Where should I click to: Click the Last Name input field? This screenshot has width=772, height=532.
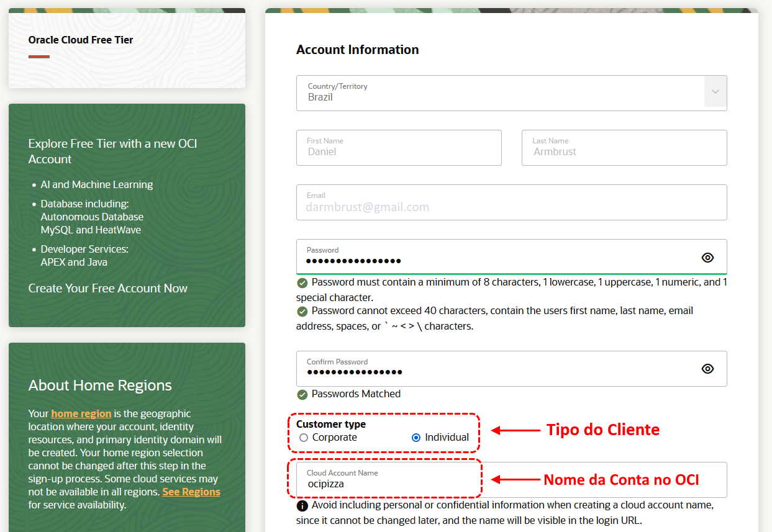point(624,148)
